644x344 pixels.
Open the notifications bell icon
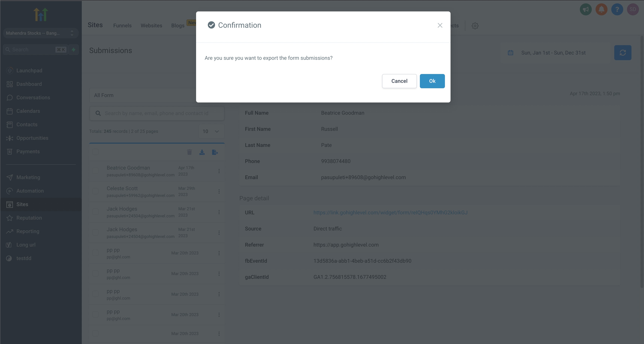point(601,10)
